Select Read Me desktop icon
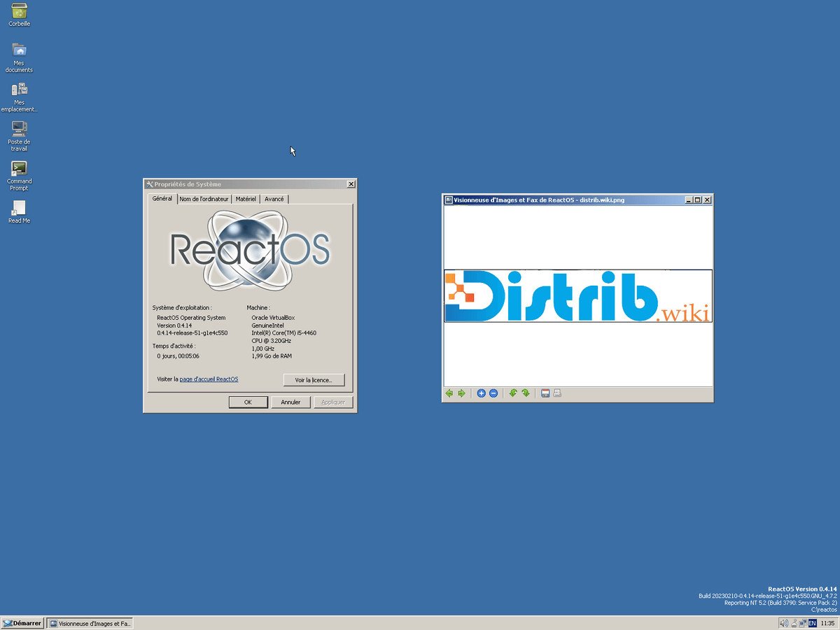Screen dimensions: 840x630 [x=19, y=211]
